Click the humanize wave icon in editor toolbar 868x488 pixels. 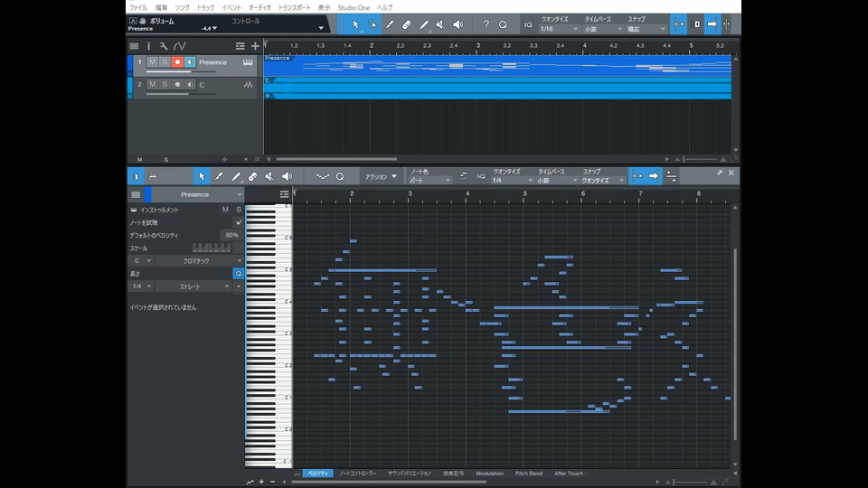tap(322, 176)
